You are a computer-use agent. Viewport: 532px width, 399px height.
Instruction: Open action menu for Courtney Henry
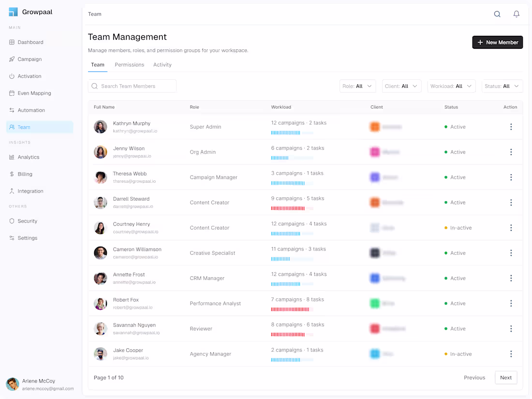click(511, 228)
